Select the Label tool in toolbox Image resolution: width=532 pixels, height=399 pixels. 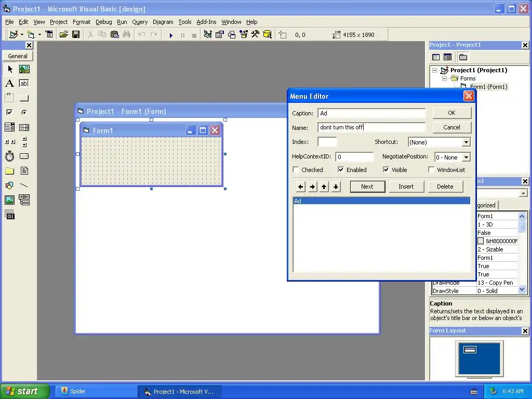[10, 84]
